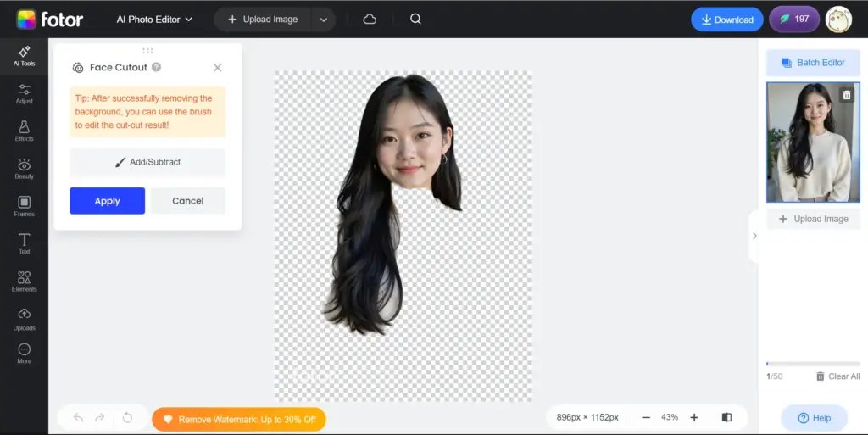The image size is (868, 435).
Task: Open the Uploads panel
Action: point(24,320)
